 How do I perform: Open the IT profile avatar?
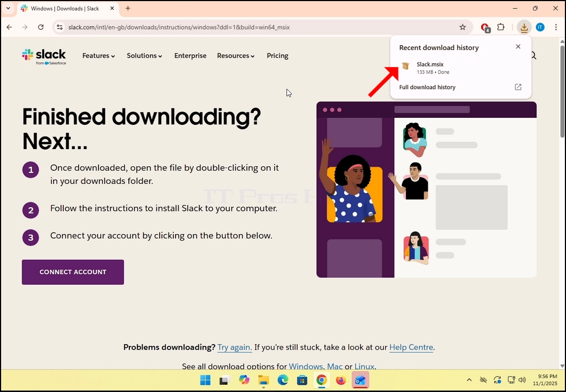point(540,27)
